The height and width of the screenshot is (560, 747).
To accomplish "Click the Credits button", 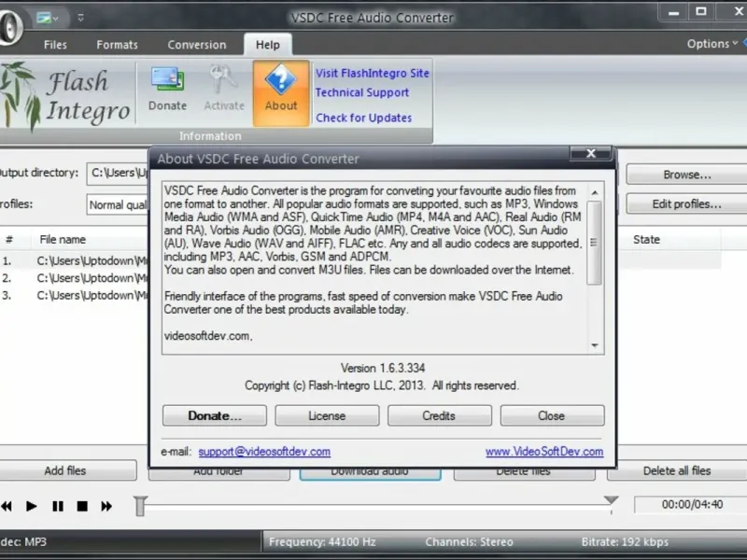I will (439, 415).
